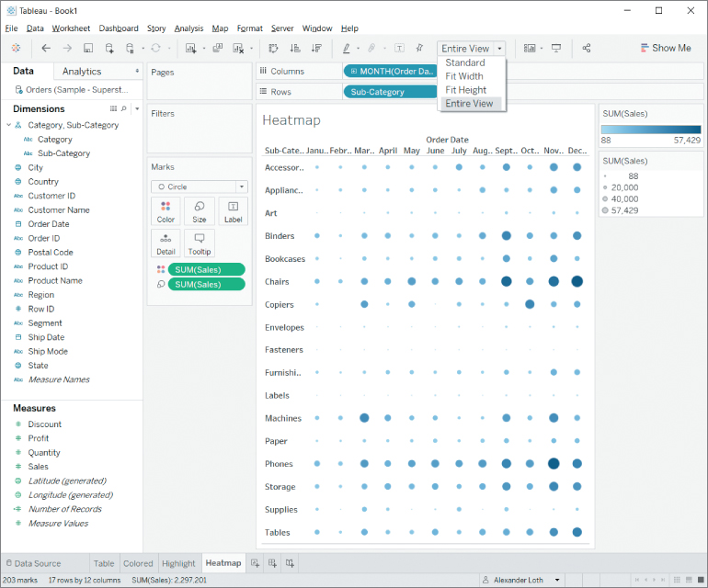
Task: Click the Detail button on Marks card
Action: pyautogui.click(x=166, y=243)
